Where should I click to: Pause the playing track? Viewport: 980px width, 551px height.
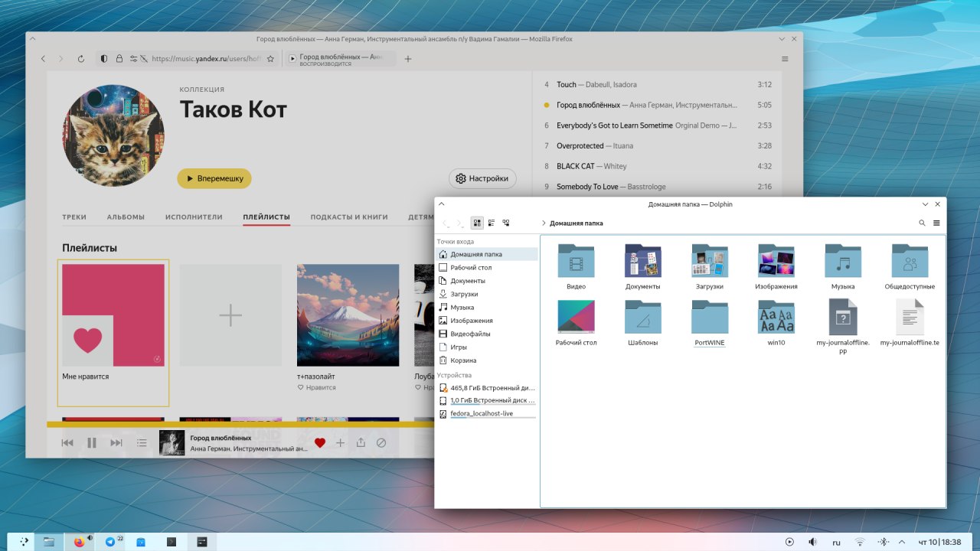(x=92, y=442)
